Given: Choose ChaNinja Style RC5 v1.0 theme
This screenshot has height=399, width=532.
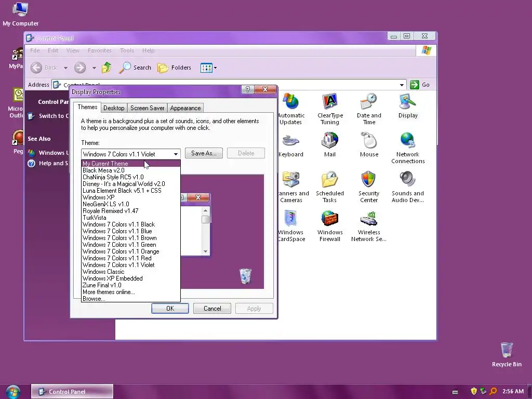Looking at the screenshot, I should (x=130, y=177).
